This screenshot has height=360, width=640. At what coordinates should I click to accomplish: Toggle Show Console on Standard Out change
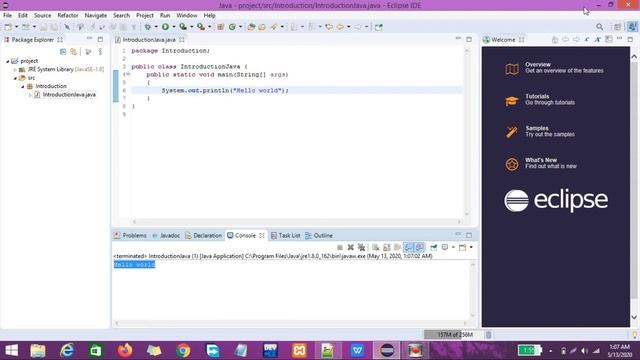pyautogui.click(x=408, y=247)
